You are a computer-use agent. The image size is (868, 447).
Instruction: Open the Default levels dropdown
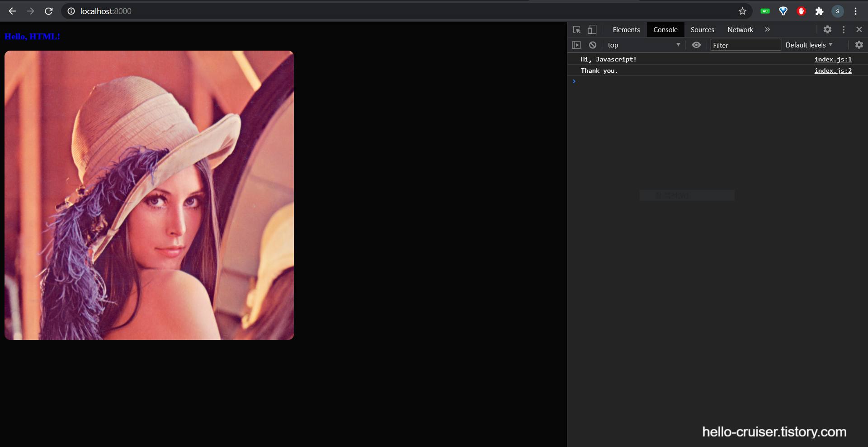pyautogui.click(x=809, y=45)
